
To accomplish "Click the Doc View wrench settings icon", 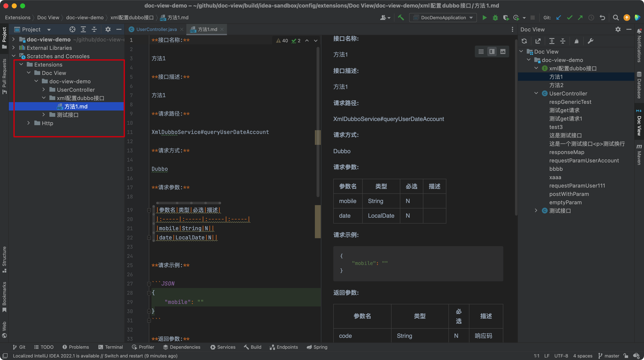I will tap(590, 41).
